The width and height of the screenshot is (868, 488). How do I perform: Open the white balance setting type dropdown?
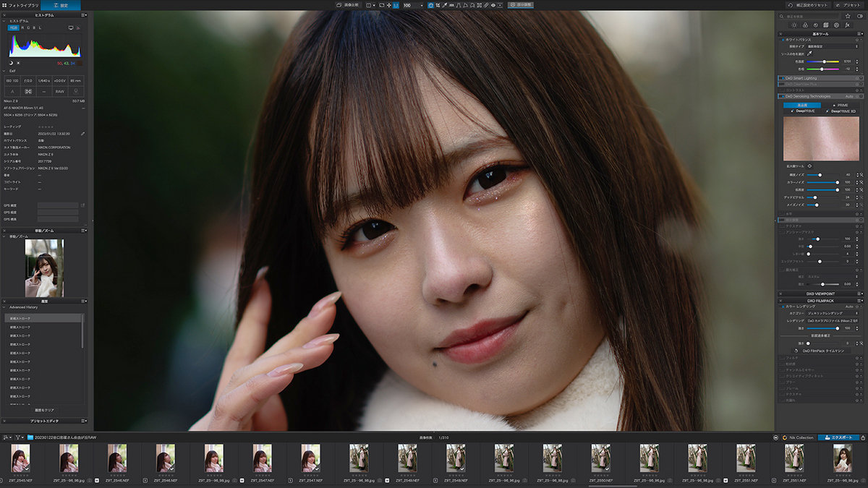tap(833, 46)
